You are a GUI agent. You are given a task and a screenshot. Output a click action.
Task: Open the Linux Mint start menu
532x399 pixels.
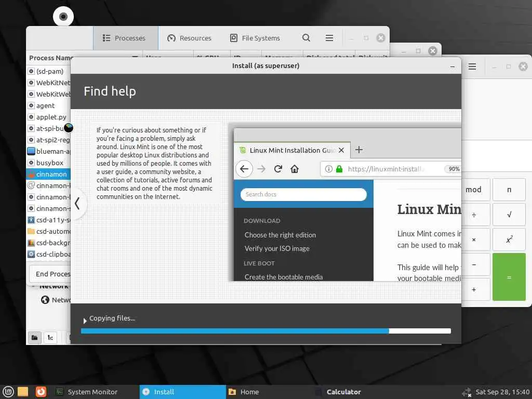point(8,392)
